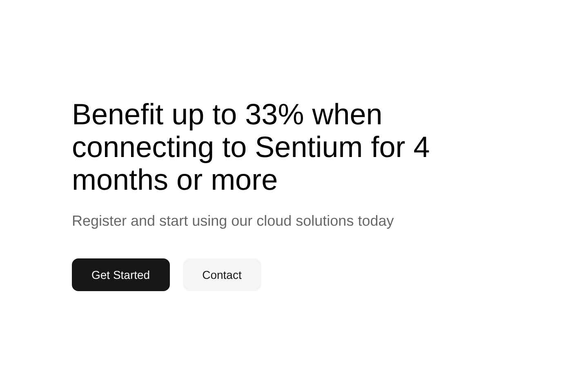This screenshot has height=368, width=588.
Task: Click the word "when" in the heading
Action: pyautogui.click(x=347, y=114)
